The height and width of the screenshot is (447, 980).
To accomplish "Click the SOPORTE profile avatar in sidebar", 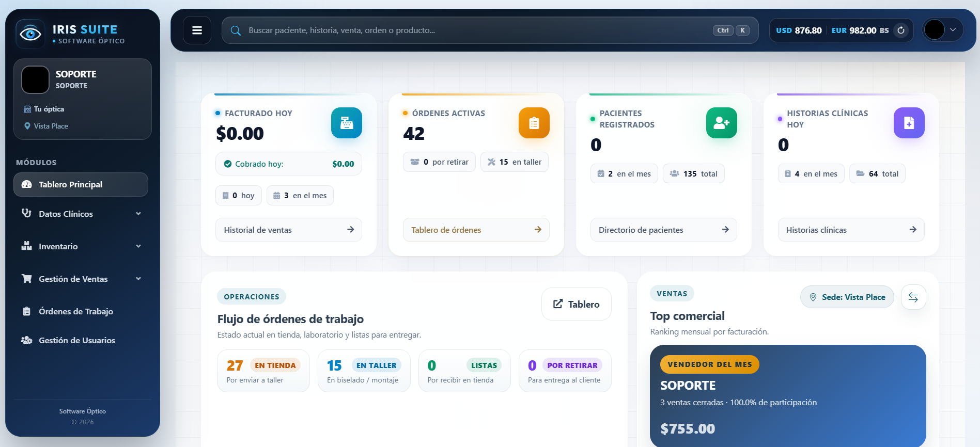I will (35, 79).
